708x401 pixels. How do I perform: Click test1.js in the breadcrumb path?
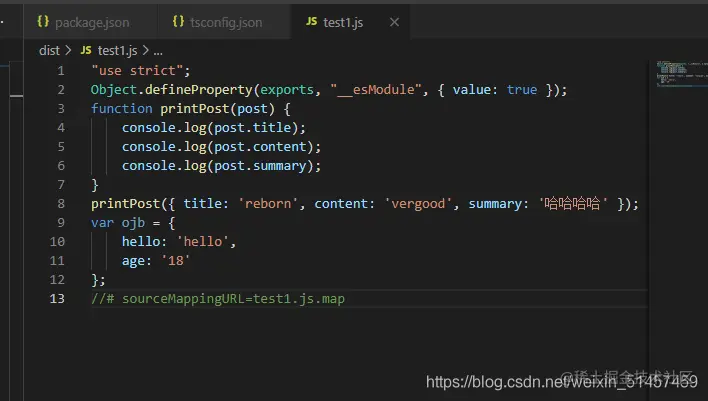pos(117,51)
